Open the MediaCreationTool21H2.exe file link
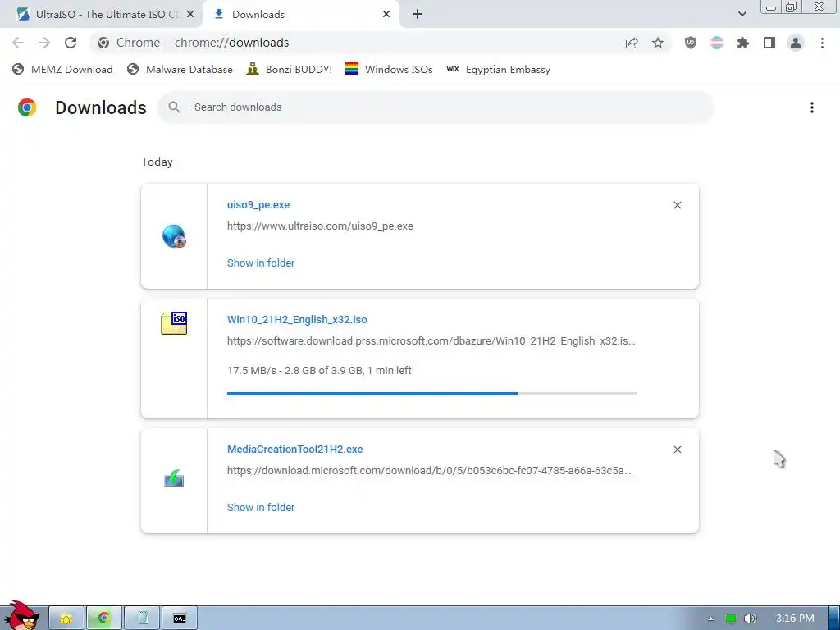Image resolution: width=840 pixels, height=630 pixels. coord(294,450)
